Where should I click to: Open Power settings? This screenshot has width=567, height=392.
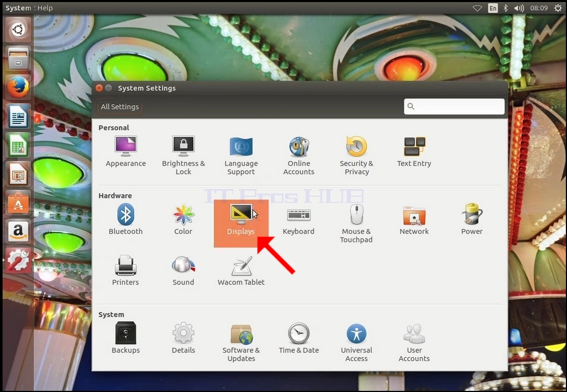pyautogui.click(x=472, y=219)
